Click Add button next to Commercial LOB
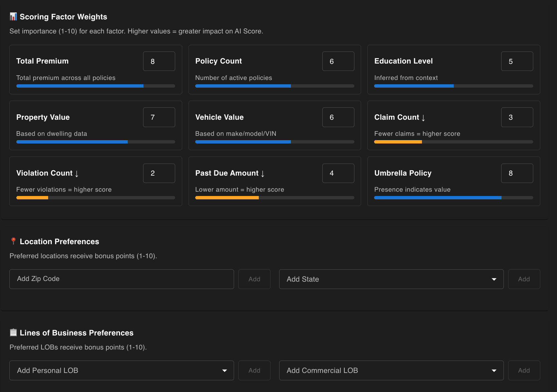The image size is (557, 392). 524,370
